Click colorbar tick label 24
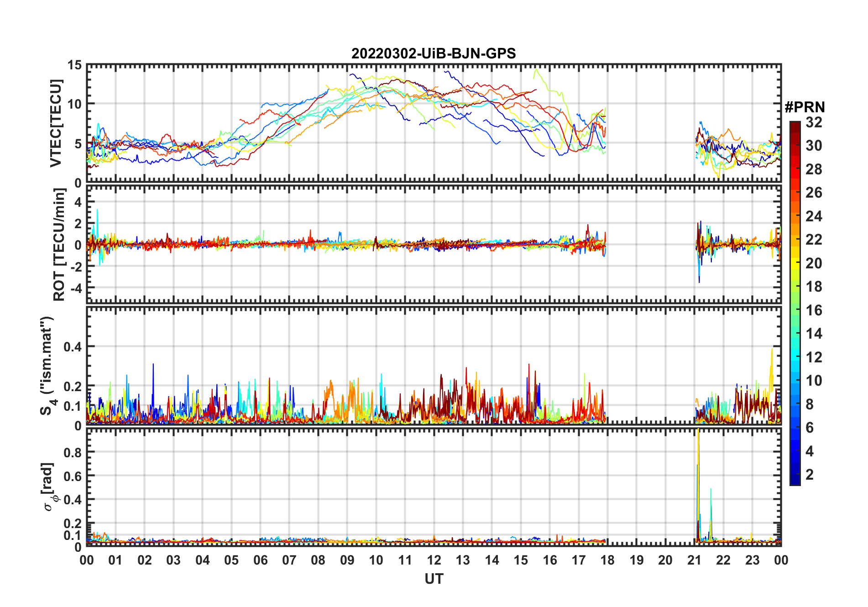Viewport: 868px width, 607px height. click(814, 216)
